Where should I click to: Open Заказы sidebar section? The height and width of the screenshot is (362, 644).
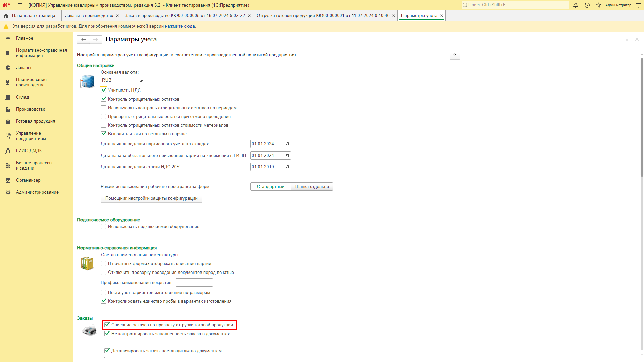(x=36, y=68)
